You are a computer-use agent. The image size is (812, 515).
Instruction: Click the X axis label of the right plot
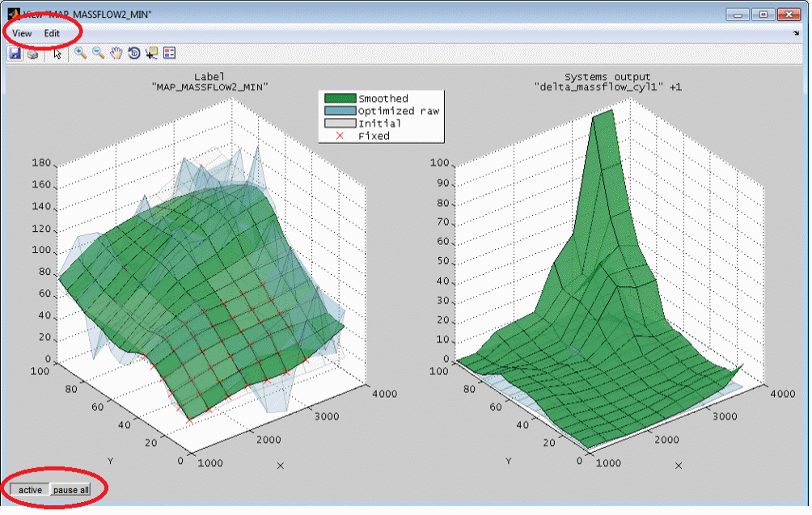(679, 466)
